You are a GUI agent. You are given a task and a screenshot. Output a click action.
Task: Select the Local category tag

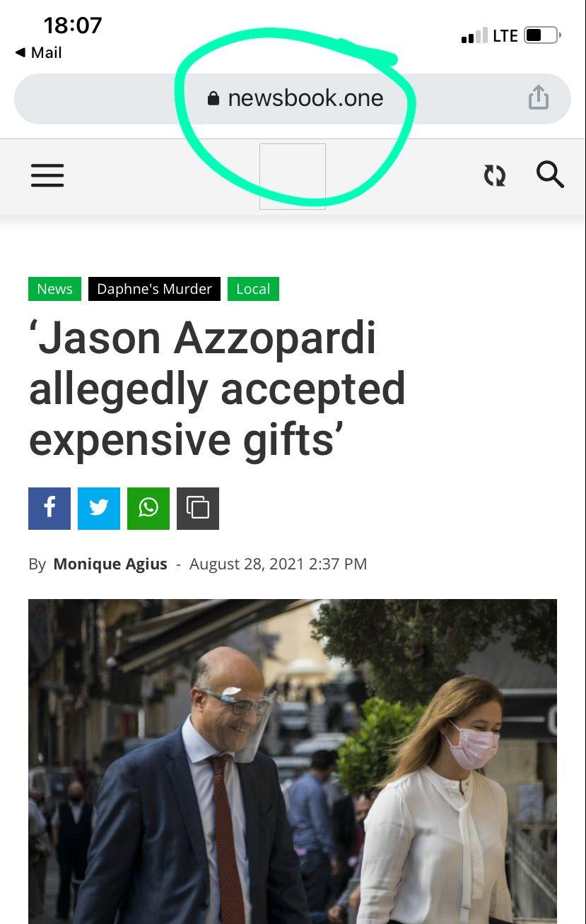(253, 289)
